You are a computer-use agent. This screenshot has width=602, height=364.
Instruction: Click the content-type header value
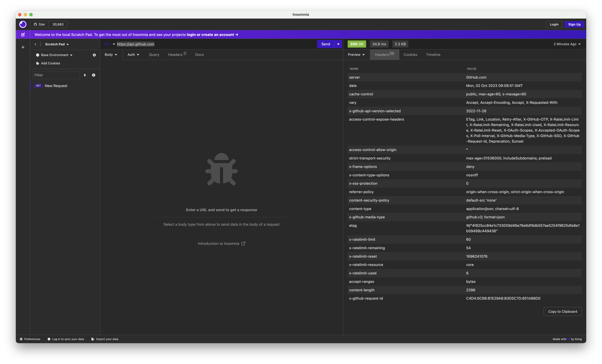pyautogui.click(x=492, y=209)
